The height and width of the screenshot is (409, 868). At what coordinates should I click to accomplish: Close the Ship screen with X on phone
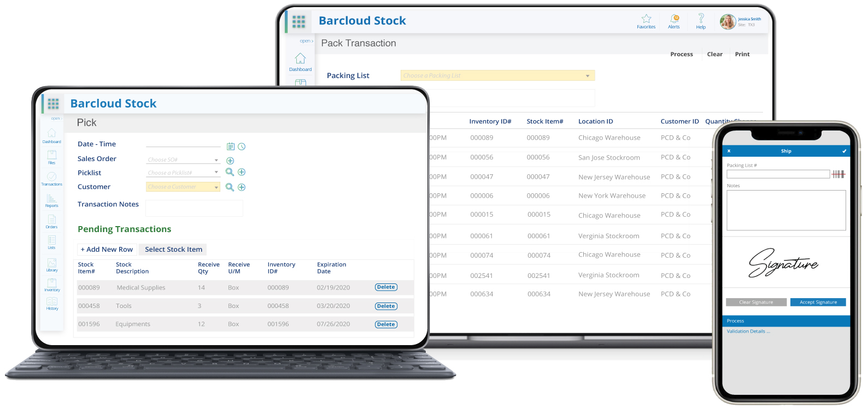click(729, 151)
